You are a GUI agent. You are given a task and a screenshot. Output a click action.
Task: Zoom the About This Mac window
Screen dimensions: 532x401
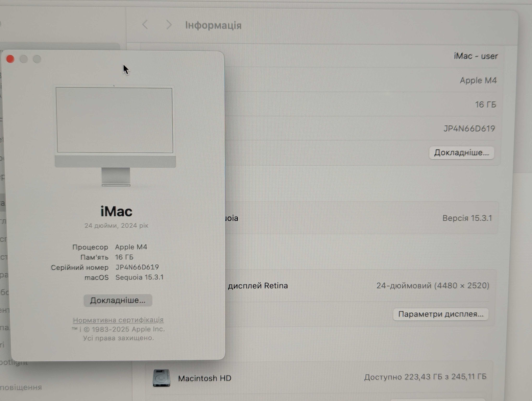37,59
